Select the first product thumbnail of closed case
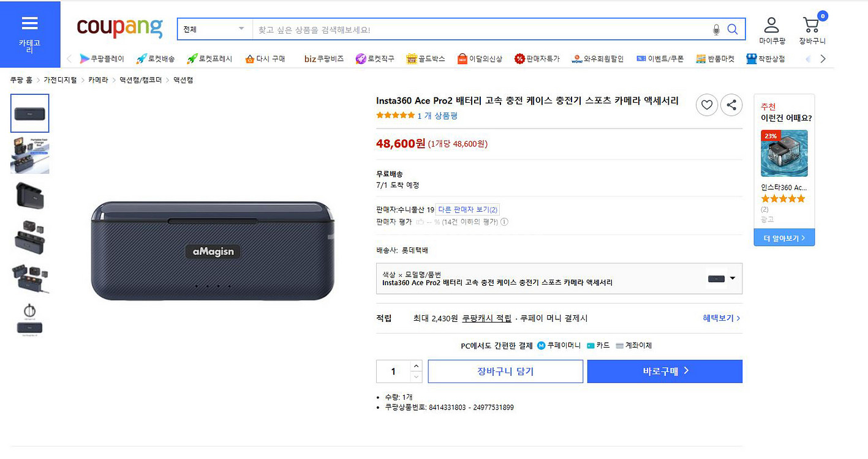The height and width of the screenshot is (459, 868). [x=30, y=113]
